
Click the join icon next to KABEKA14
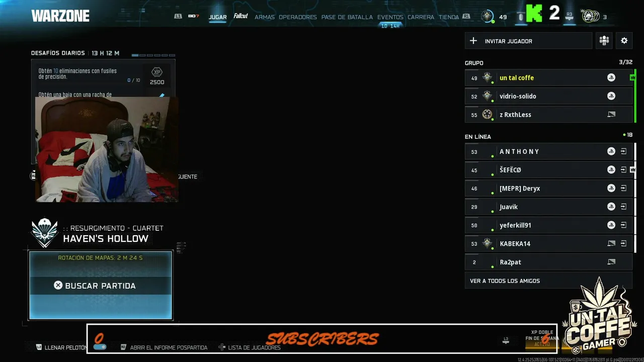tap(623, 244)
